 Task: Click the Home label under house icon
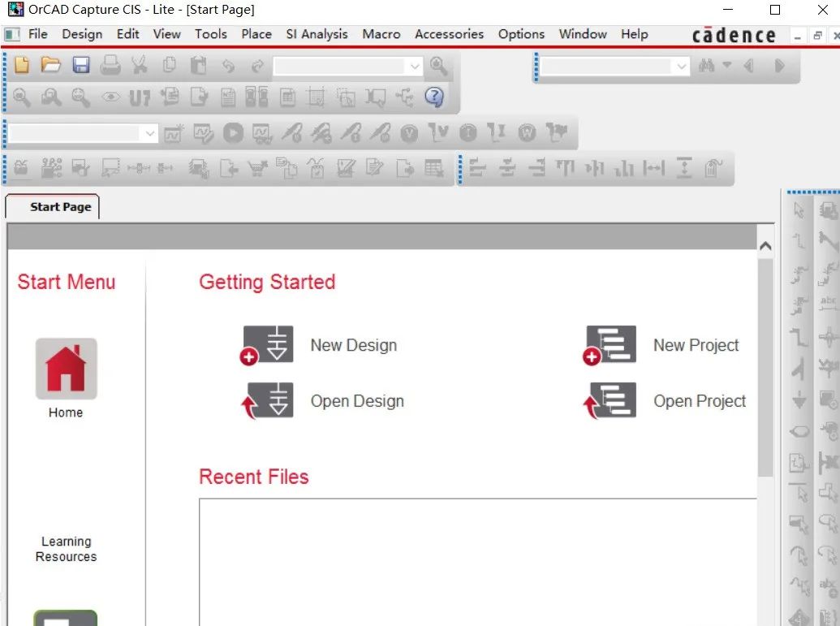(66, 412)
